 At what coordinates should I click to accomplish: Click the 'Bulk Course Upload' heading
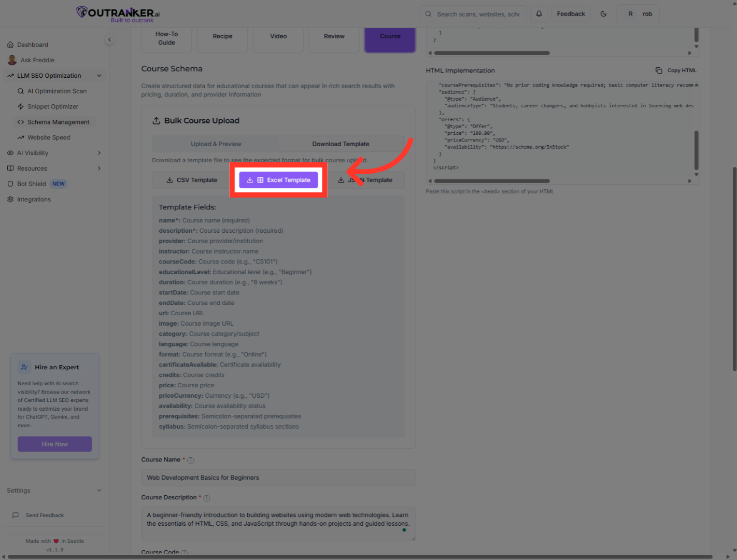[x=202, y=121]
